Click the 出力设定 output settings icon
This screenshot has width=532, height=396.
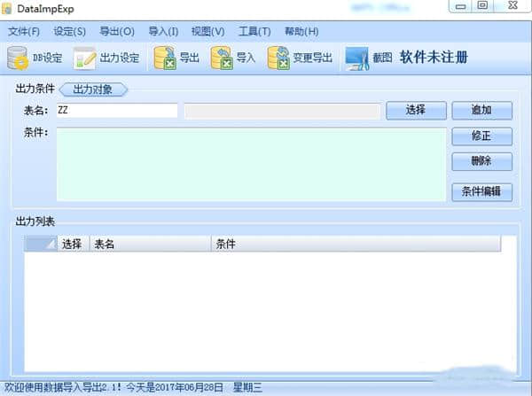point(84,58)
